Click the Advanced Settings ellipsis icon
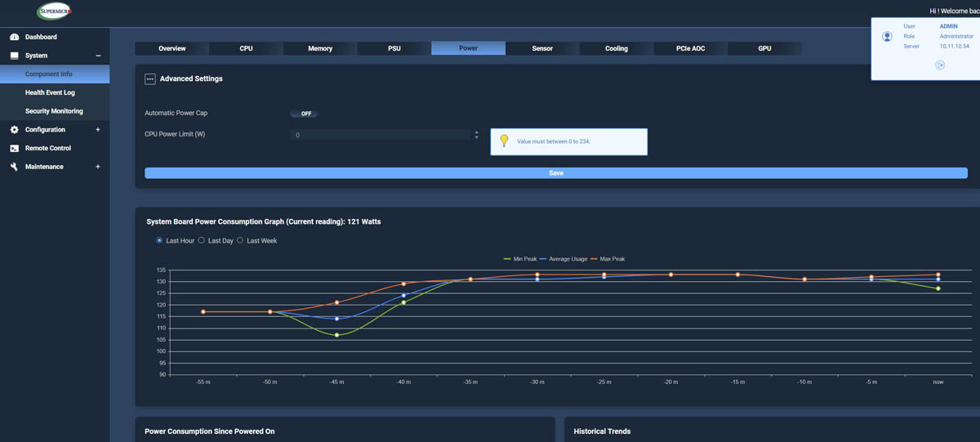This screenshot has height=442, width=980. 149,79
